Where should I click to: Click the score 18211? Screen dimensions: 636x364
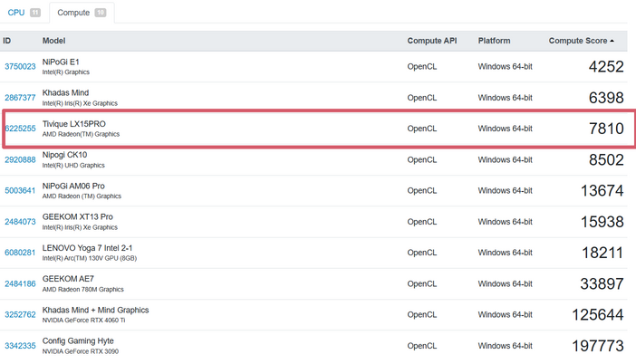tap(602, 253)
